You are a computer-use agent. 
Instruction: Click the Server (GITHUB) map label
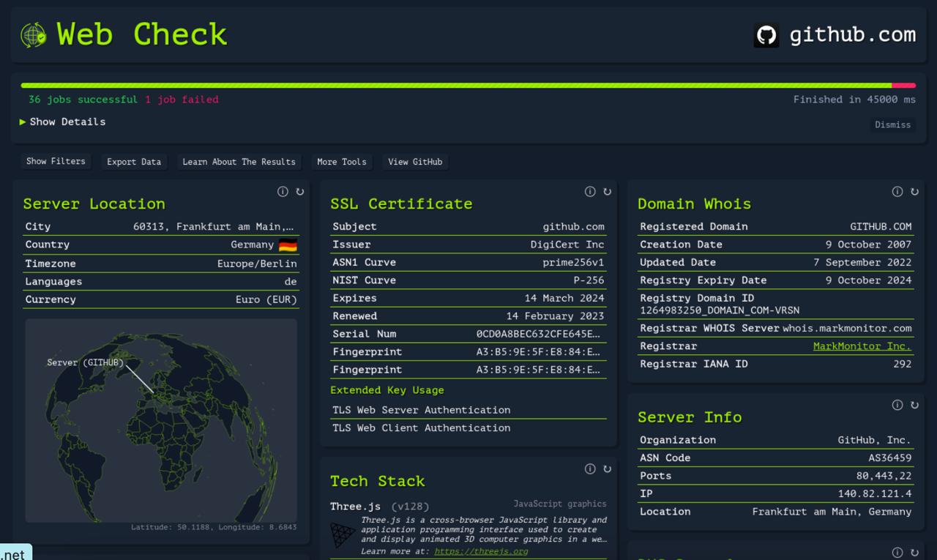[x=86, y=362]
